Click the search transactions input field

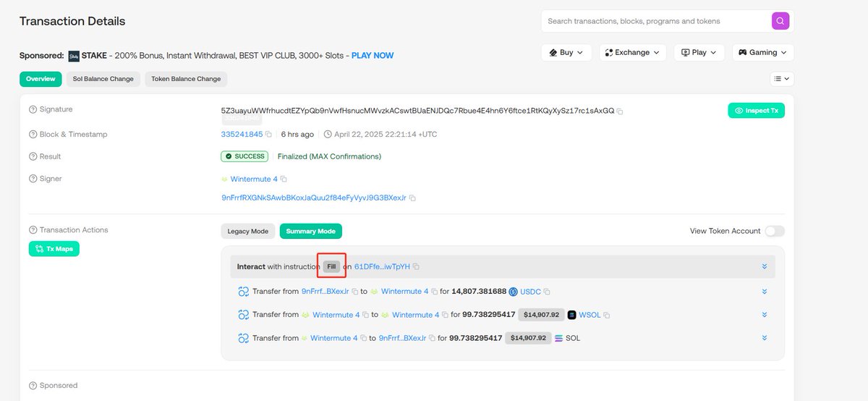[x=657, y=21]
